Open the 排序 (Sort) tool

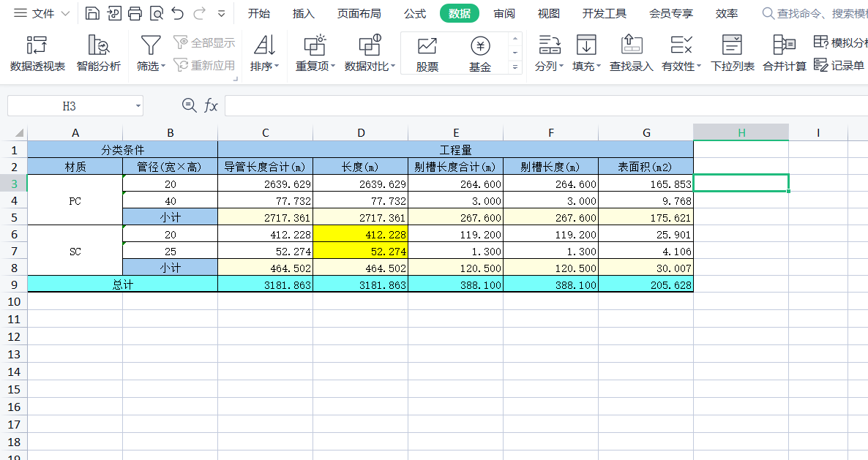[x=264, y=53]
